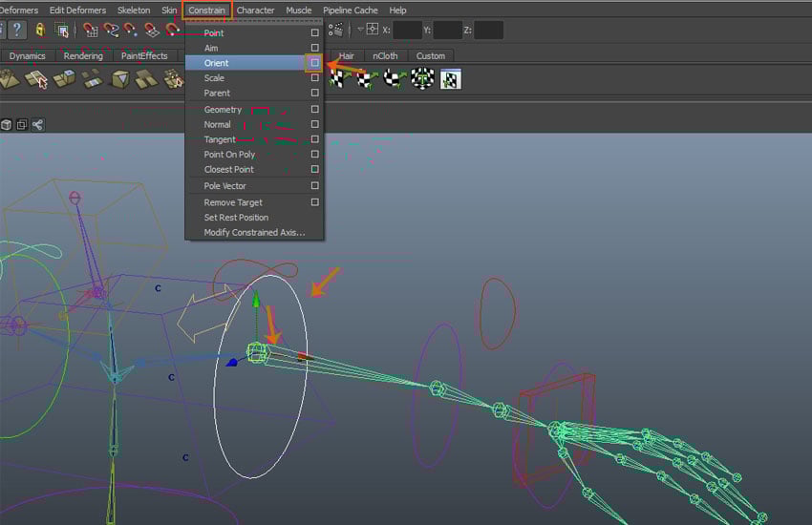Click the X coordinate input field

point(407,30)
